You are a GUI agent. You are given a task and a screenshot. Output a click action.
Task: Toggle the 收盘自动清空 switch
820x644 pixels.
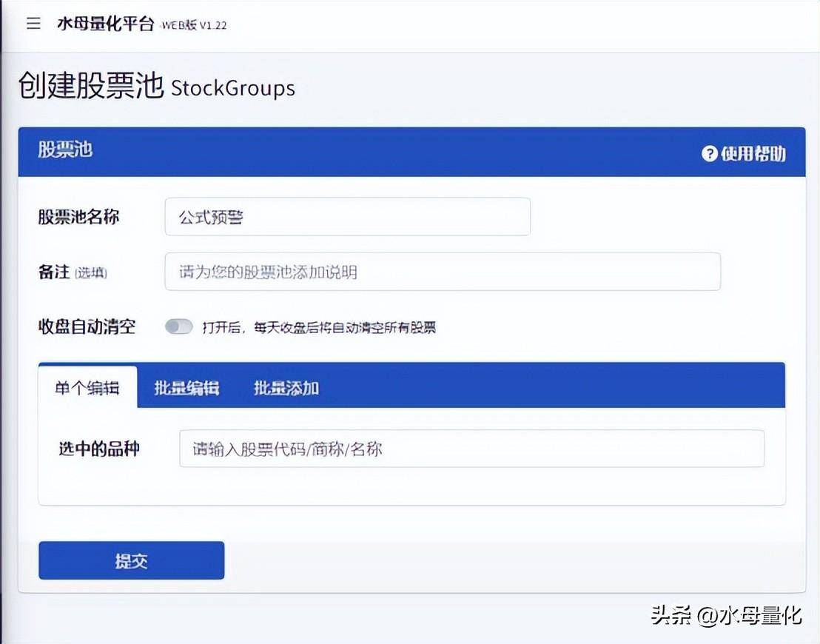[179, 327]
